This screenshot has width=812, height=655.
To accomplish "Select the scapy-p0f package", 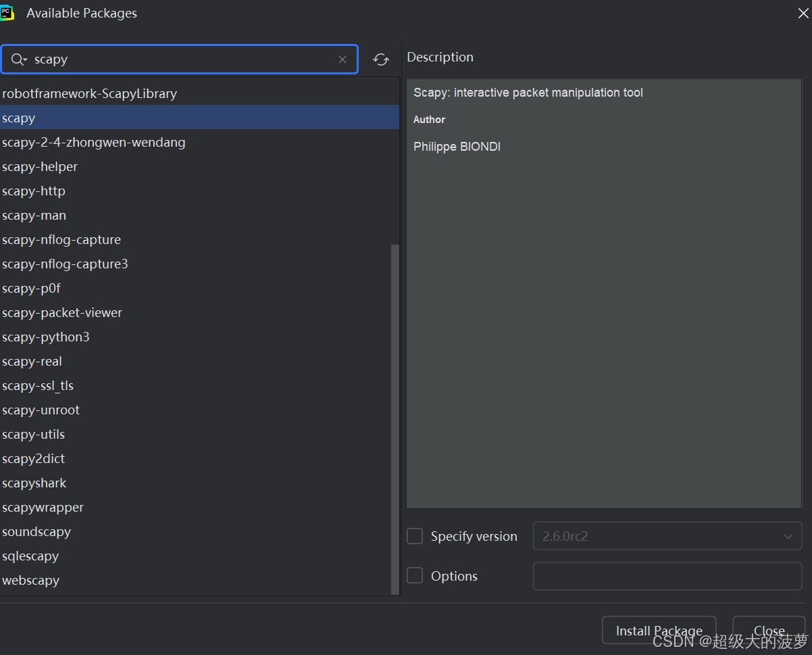I will [x=195, y=288].
